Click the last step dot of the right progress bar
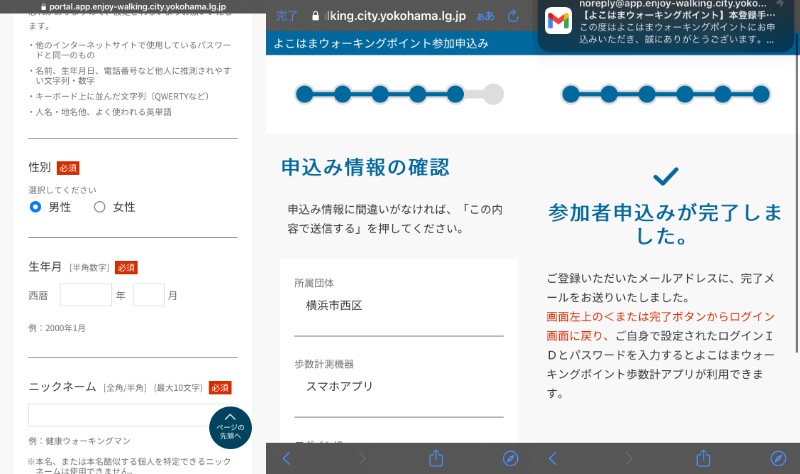 pos(761,94)
